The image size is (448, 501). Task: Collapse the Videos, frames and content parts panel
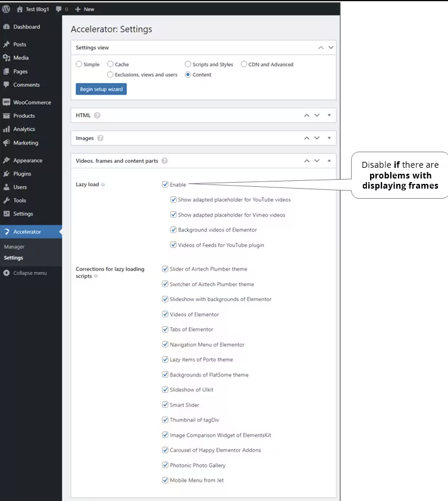pyautogui.click(x=329, y=161)
